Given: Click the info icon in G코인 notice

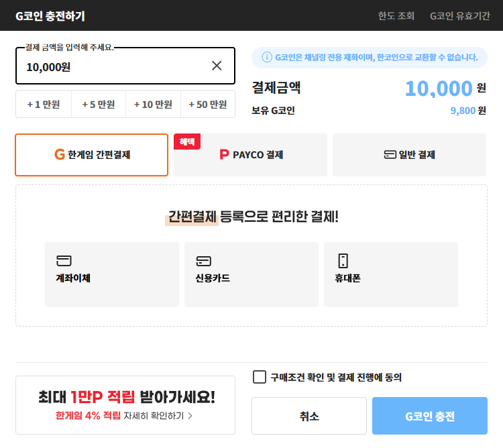Looking at the screenshot, I should click(x=267, y=58).
